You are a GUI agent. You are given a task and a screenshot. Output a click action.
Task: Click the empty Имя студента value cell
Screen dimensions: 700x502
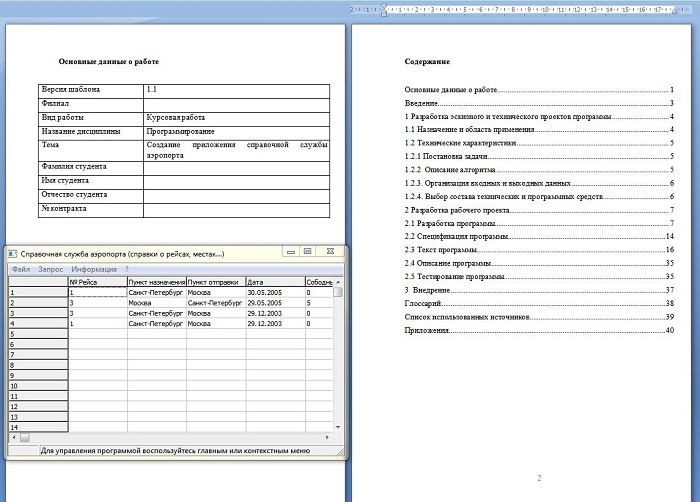coord(237,182)
